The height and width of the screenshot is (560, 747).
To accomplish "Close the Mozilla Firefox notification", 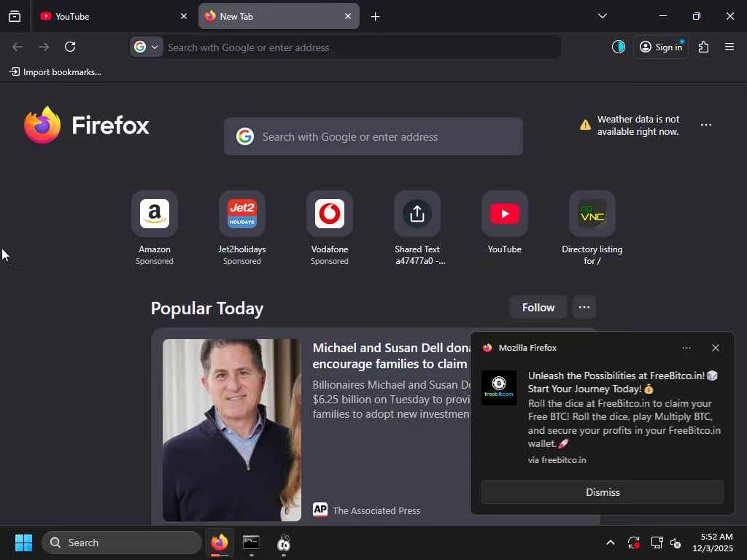I will (x=716, y=348).
